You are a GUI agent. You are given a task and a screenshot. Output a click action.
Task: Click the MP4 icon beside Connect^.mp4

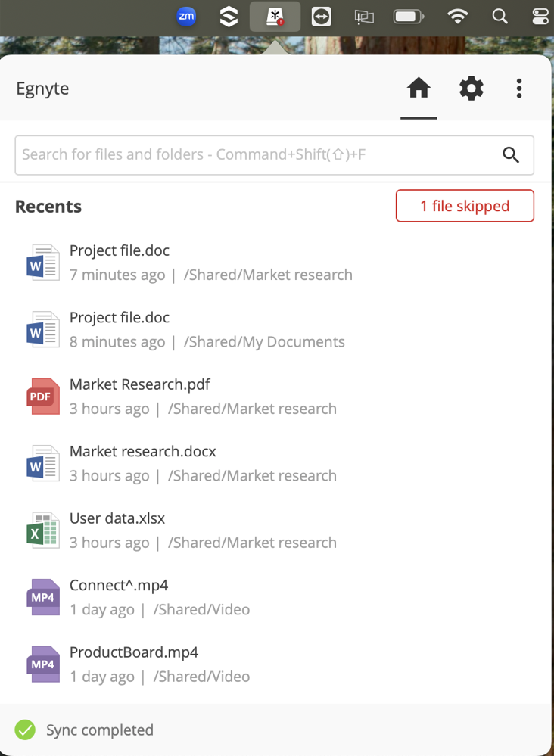point(42,597)
